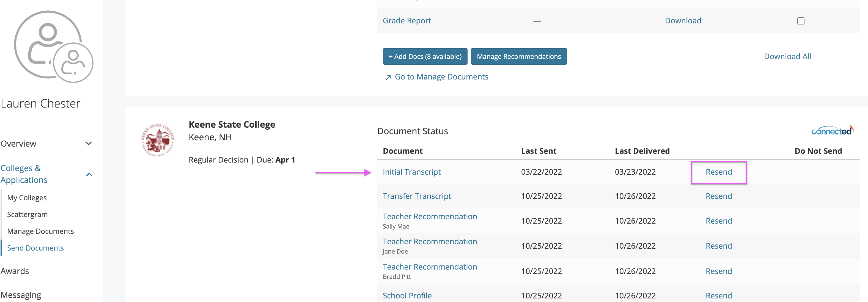The image size is (868, 302).
Task: Go to My Colleges
Action: click(27, 197)
